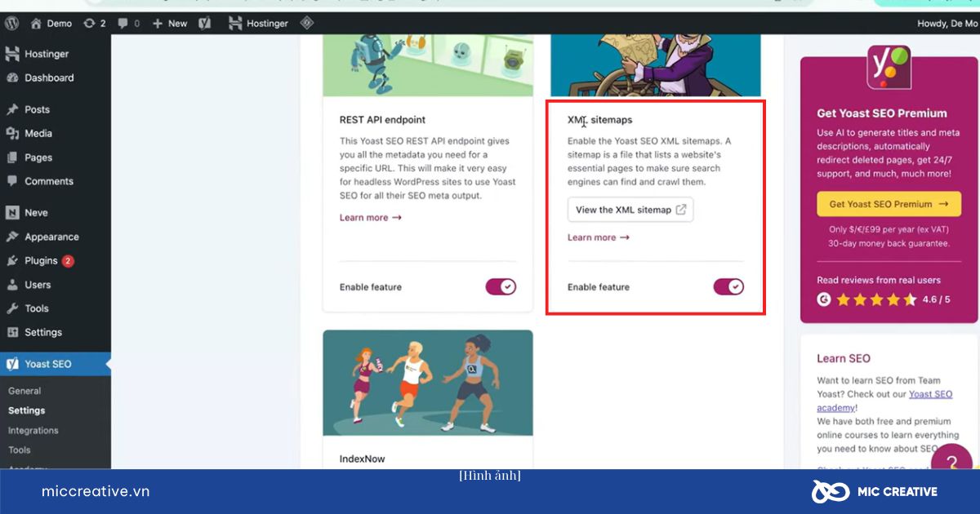Click the Learn SEO heading
The width and height of the screenshot is (980, 514).
click(844, 358)
